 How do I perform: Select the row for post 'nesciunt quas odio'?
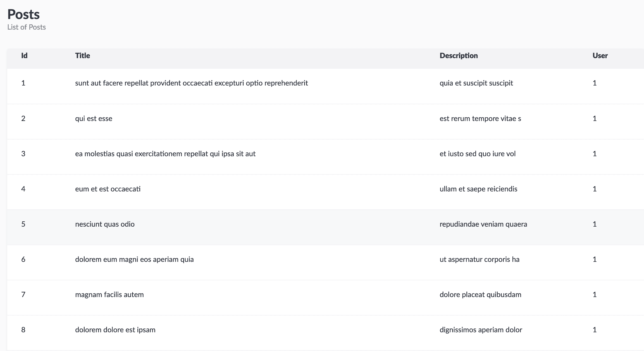point(105,224)
